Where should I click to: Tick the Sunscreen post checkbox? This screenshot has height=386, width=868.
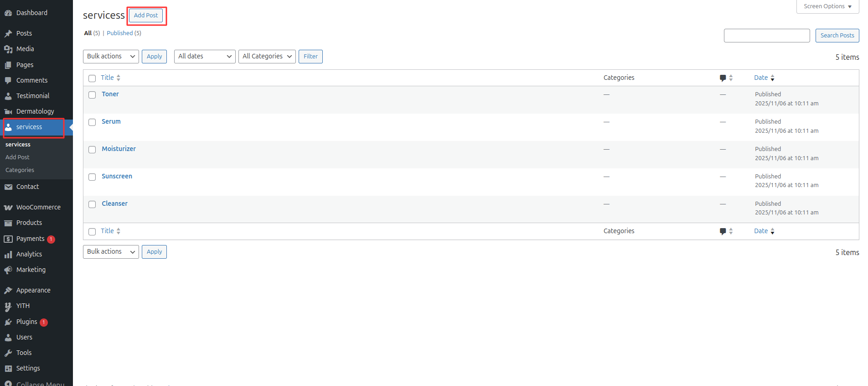(92, 177)
